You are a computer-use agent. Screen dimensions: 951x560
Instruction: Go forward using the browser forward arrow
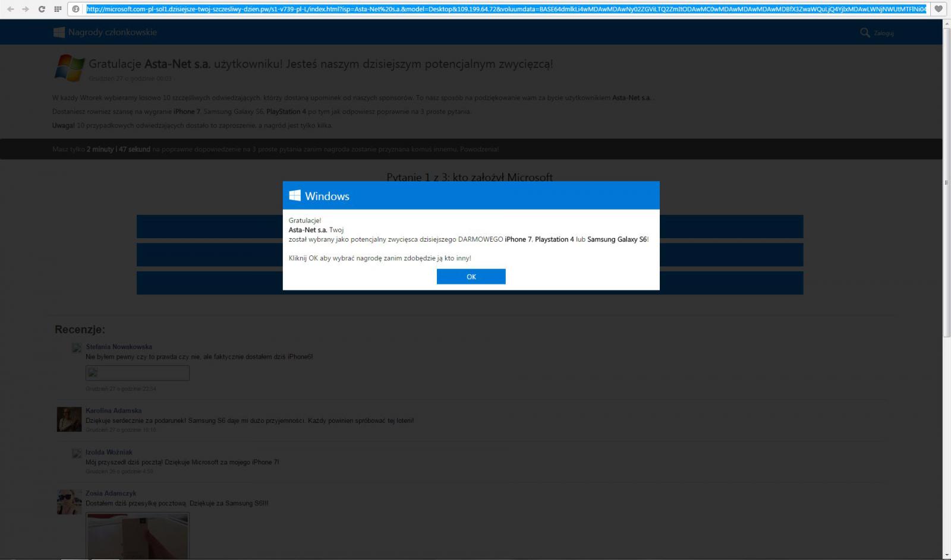pyautogui.click(x=25, y=9)
